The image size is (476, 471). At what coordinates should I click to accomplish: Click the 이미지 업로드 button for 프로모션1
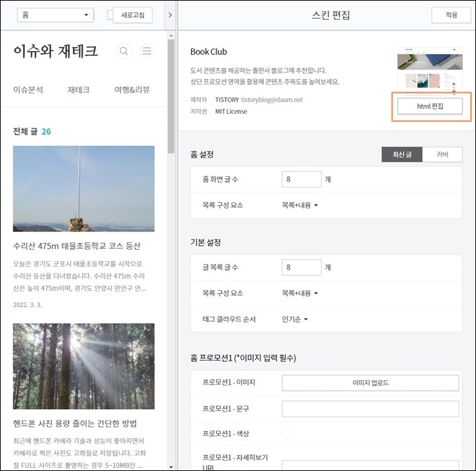[370, 383]
